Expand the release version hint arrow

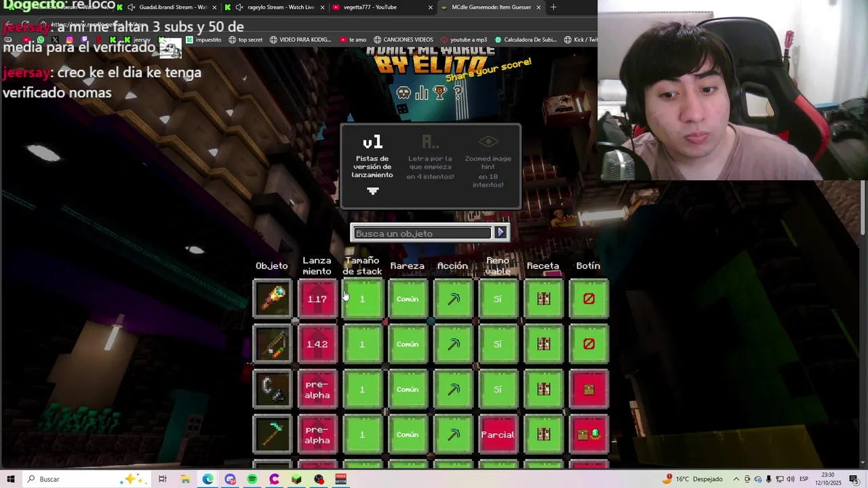(x=372, y=191)
